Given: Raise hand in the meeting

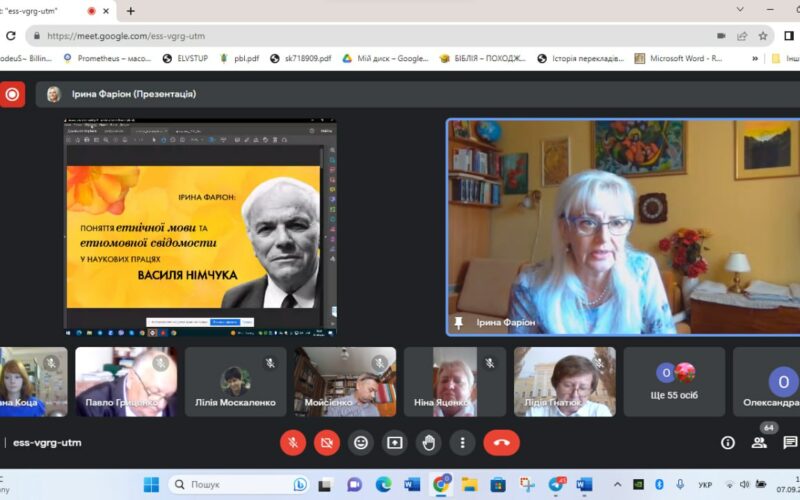Looking at the screenshot, I should click(x=428, y=442).
